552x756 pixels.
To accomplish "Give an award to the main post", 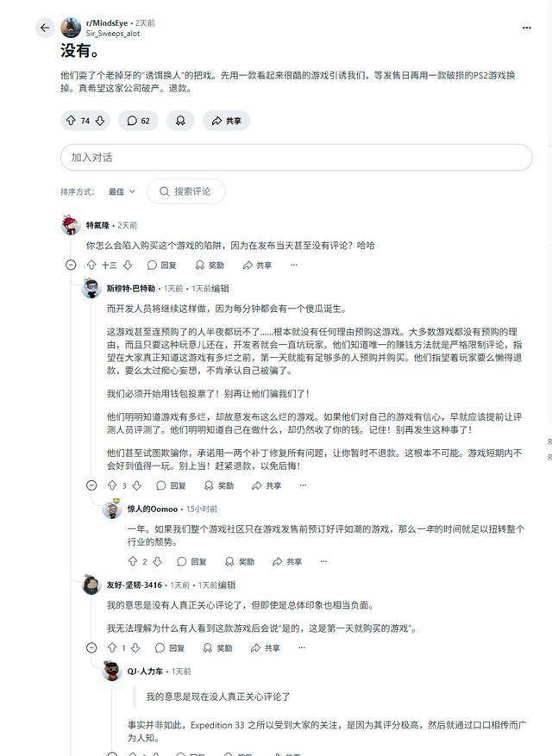I will point(180,121).
